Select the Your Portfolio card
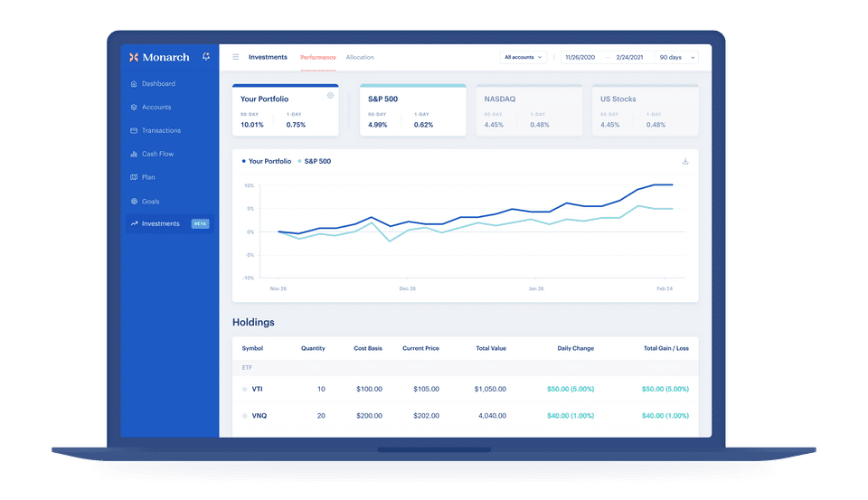This screenshot has height=500, width=868. [x=285, y=110]
